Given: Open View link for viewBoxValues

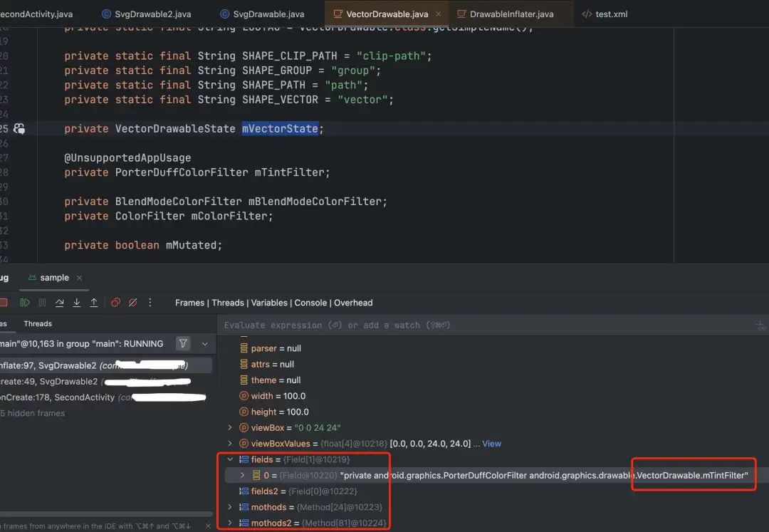Looking at the screenshot, I should point(491,444).
